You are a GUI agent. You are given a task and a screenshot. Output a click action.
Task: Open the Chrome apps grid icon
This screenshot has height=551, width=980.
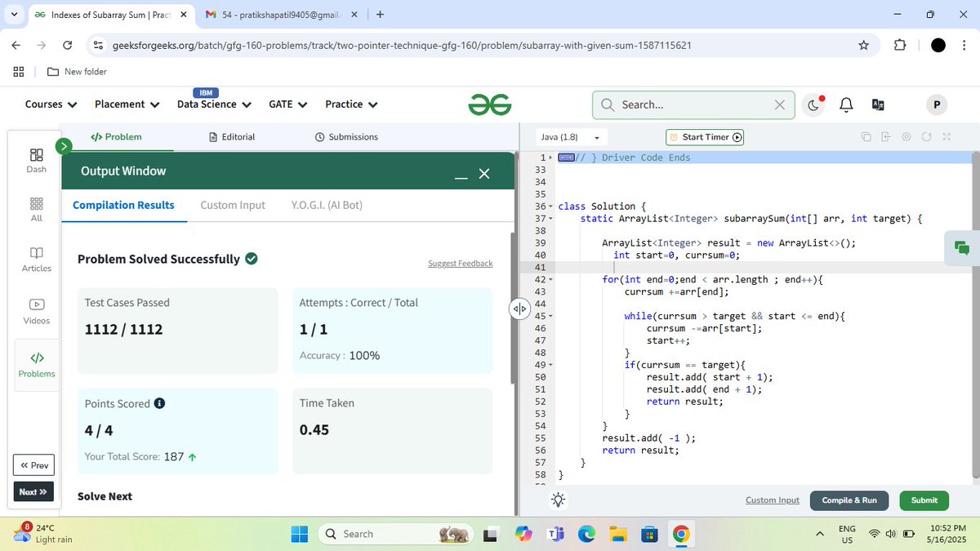coord(18,72)
